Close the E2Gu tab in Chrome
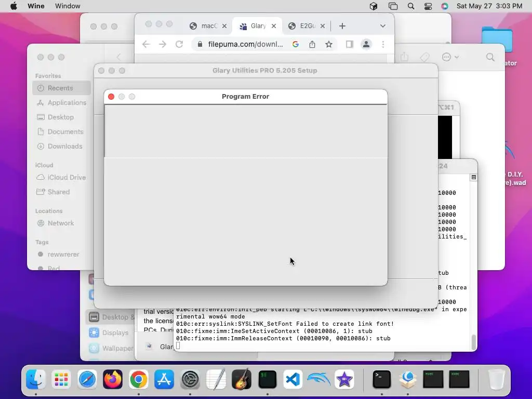This screenshot has height=399, width=532. tap(323, 26)
